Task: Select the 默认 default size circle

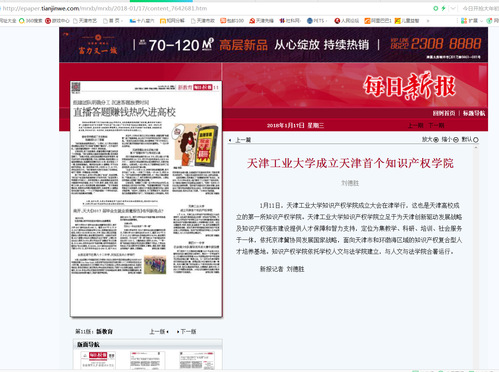Action: click(x=476, y=140)
